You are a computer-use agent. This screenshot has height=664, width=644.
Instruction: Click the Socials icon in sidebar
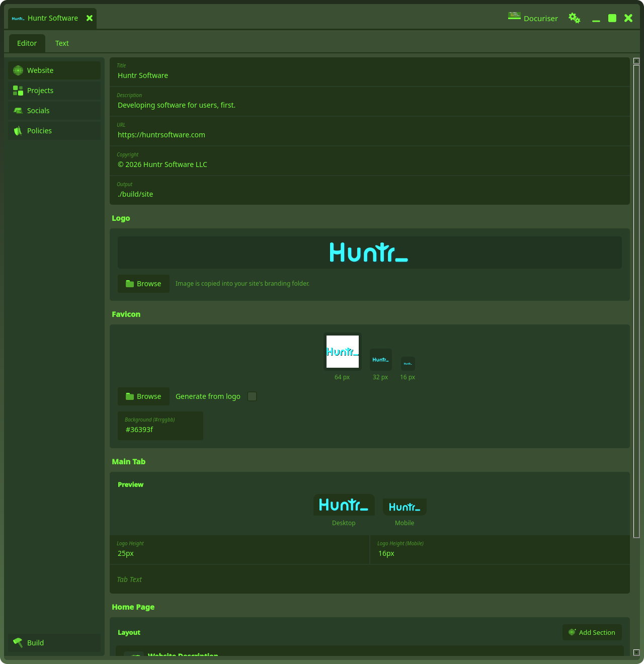click(18, 111)
